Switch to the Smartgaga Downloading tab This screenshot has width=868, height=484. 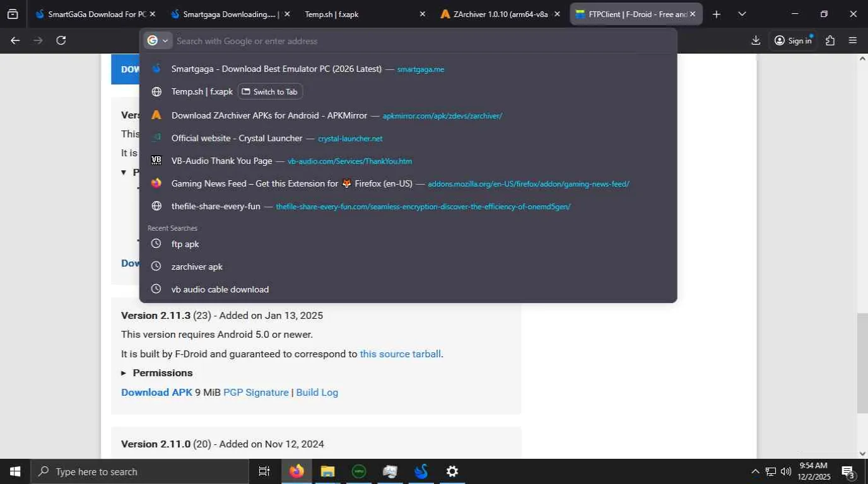tap(230, 14)
